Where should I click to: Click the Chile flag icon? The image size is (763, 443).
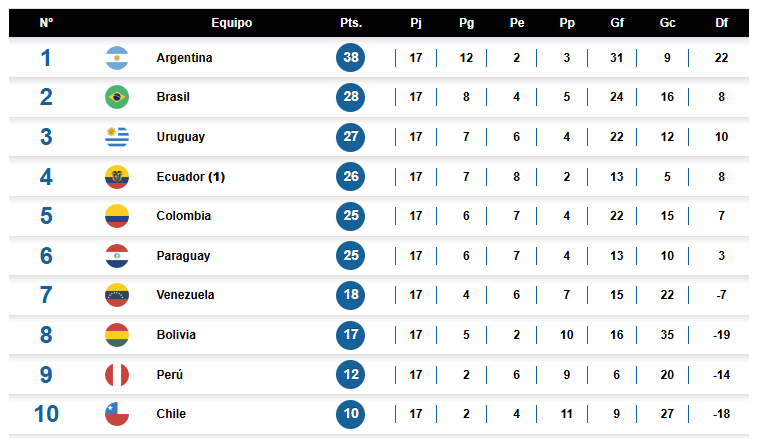[117, 414]
